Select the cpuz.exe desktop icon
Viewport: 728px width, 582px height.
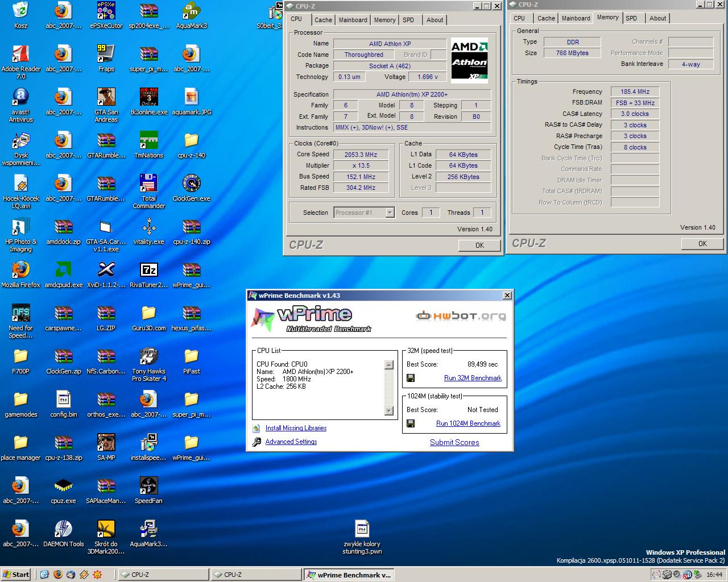[x=63, y=490]
